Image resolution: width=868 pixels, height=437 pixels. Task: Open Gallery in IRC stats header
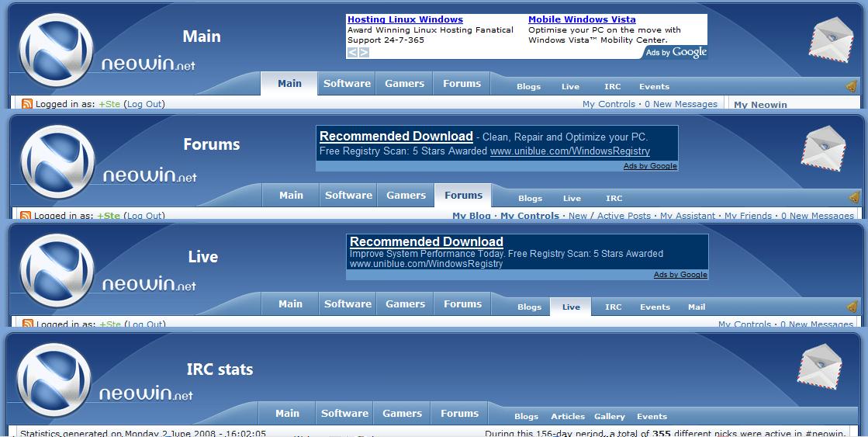(610, 417)
